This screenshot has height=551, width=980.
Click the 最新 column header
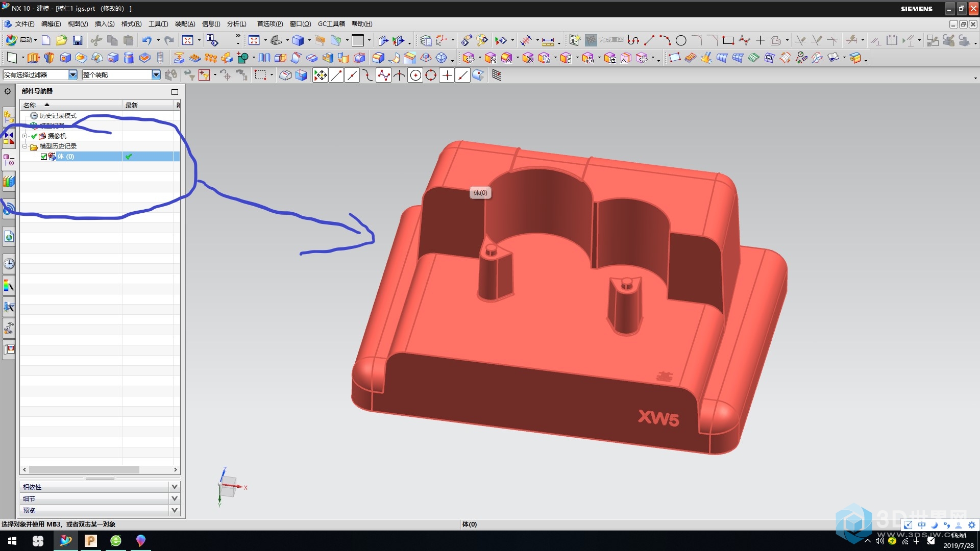148,105
